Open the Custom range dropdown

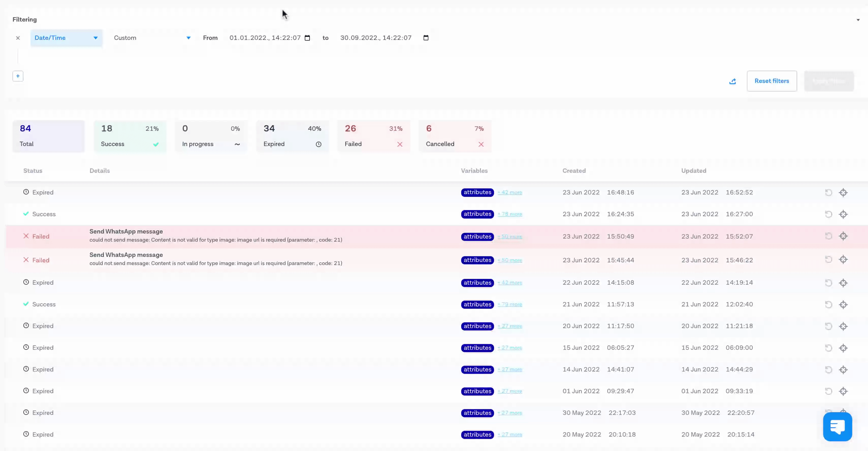coord(152,38)
